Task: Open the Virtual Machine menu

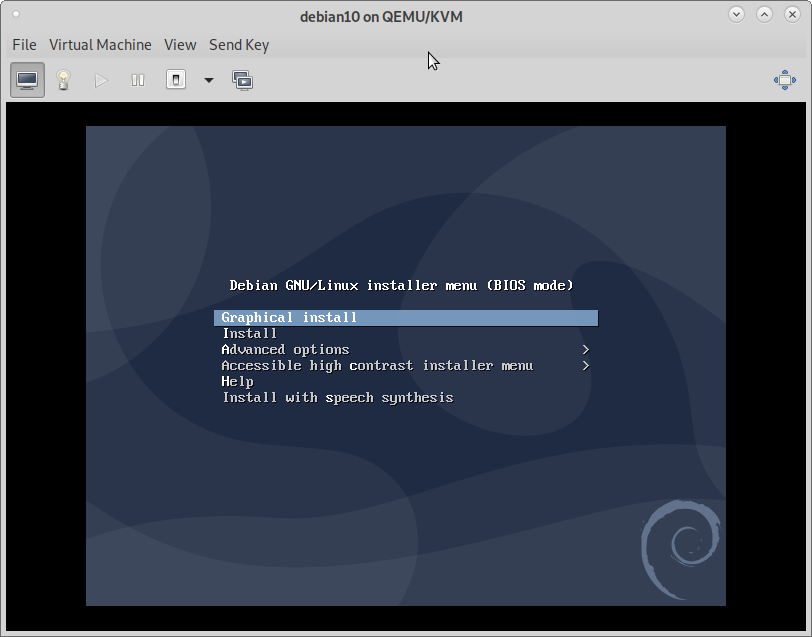Action: click(100, 45)
